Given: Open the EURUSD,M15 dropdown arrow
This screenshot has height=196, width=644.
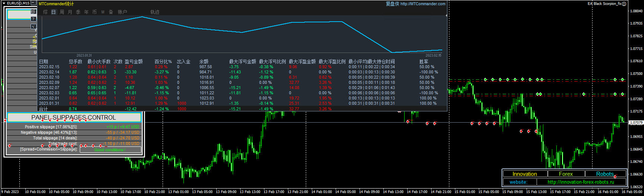Looking at the screenshot, I should pos(4,3).
